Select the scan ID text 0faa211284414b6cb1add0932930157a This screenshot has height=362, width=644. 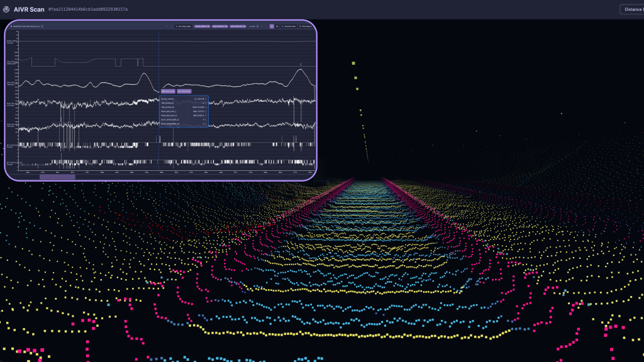[88, 9]
